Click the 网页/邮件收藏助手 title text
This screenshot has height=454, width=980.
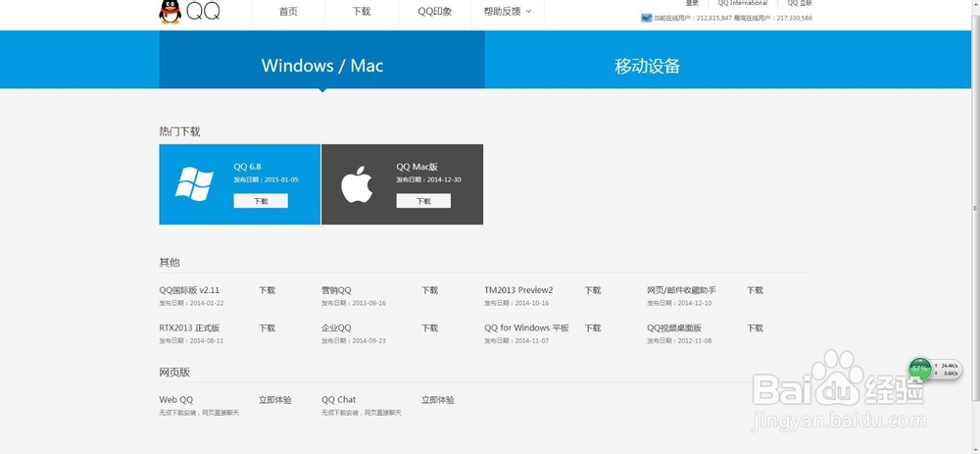pyautogui.click(x=681, y=290)
